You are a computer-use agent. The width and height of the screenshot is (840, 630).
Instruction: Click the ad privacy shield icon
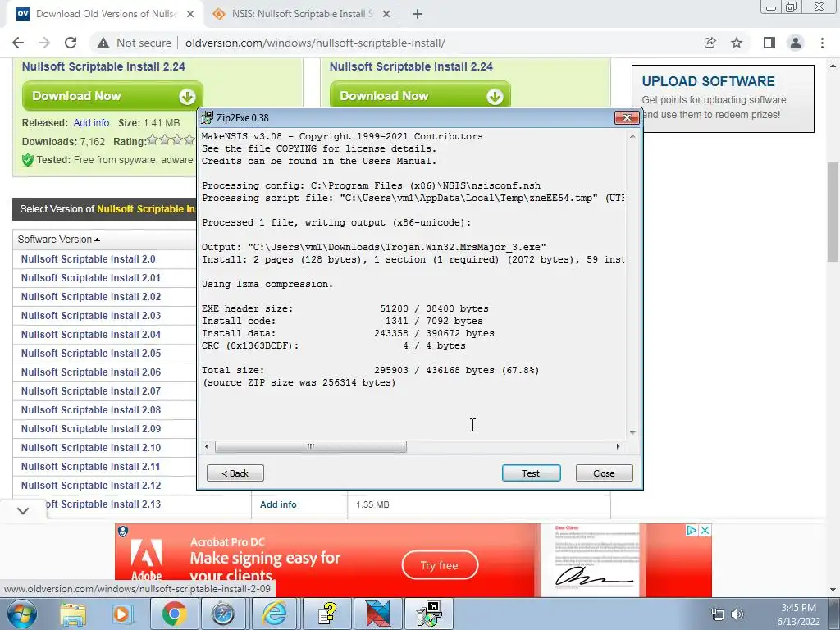(123, 532)
